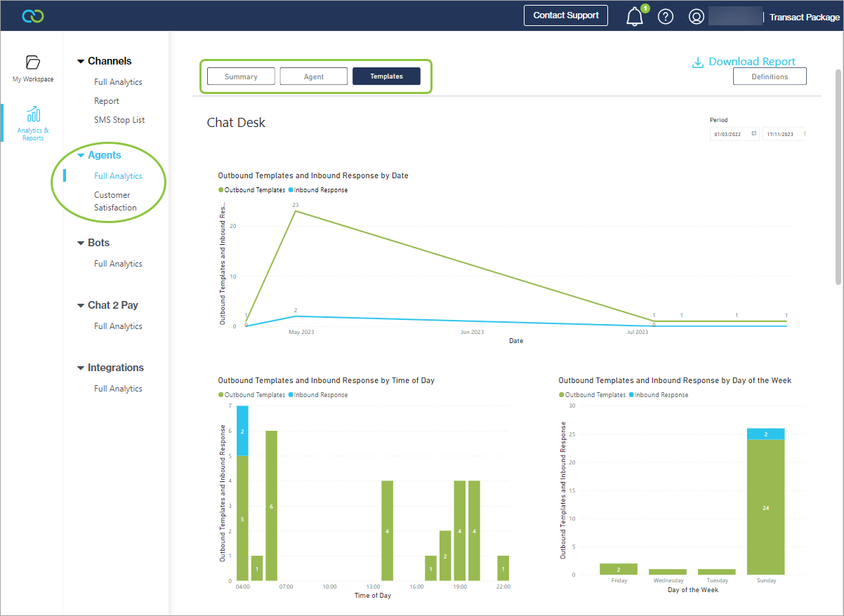Open calendar picker on start date
The height and width of the screenshot is (616, 844).
[753, 133]
